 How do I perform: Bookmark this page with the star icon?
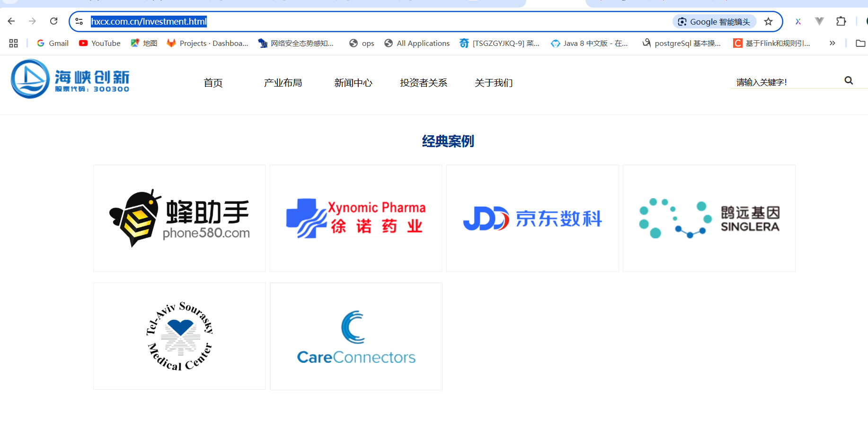tap(768, 22)
